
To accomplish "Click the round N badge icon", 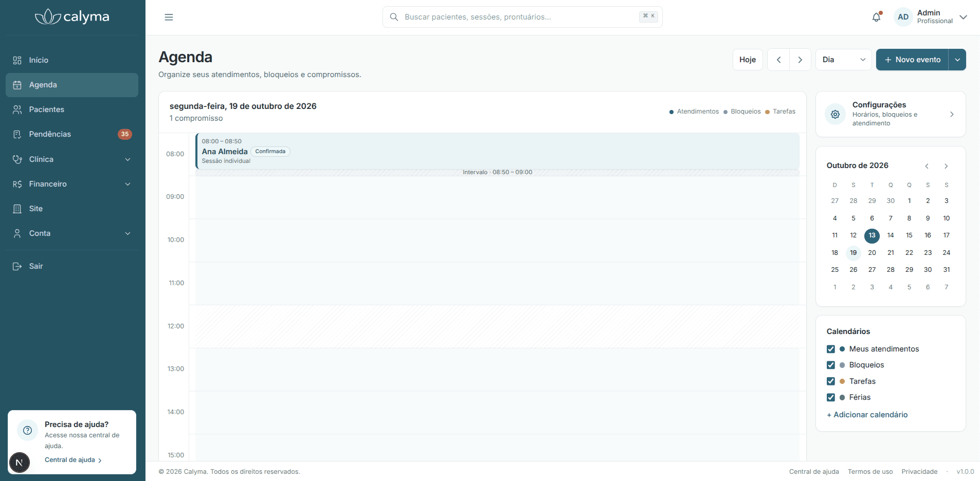I will (x=20, y=462).
